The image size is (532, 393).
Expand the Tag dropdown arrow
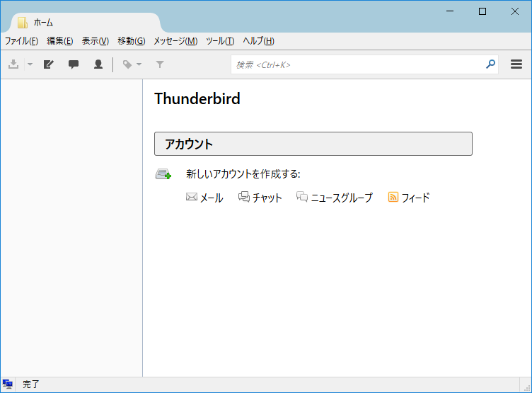[x=139, y=64]
